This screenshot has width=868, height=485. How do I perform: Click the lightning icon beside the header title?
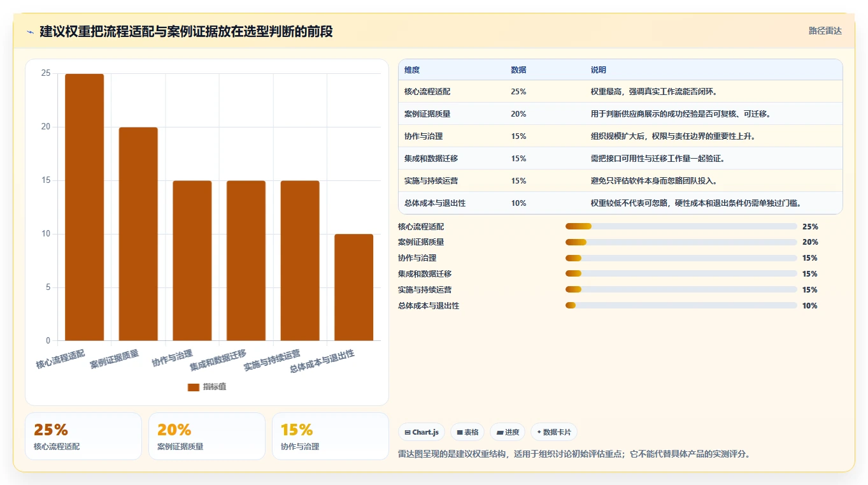tap(31, 32)
